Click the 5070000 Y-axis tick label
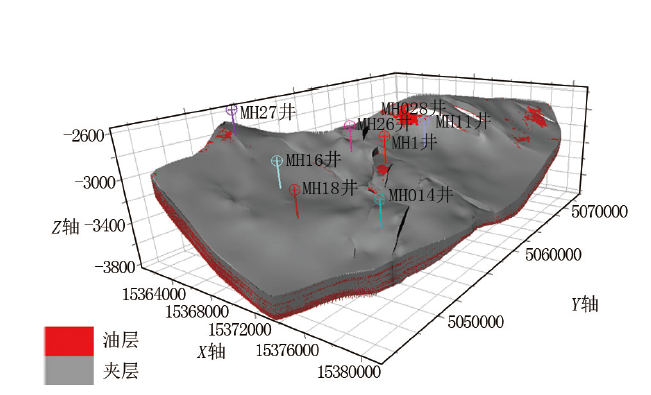 coord(599,212)
